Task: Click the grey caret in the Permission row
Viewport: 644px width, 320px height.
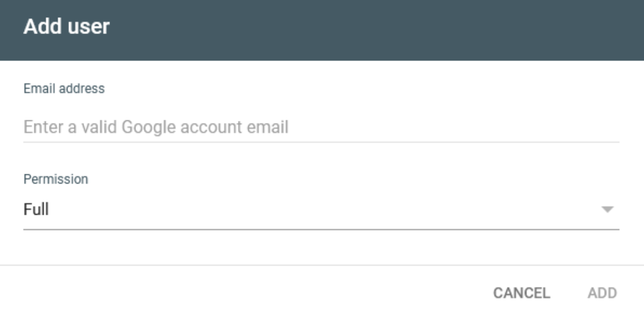Action: click(607, 210)
